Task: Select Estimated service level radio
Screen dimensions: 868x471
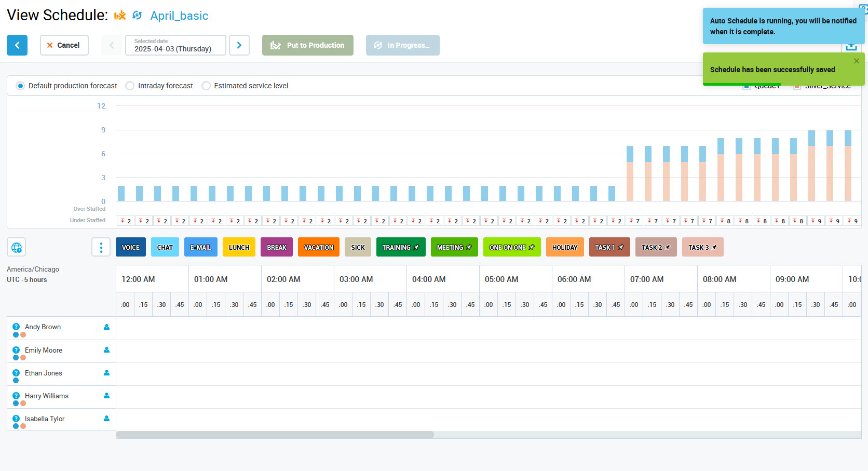Action: tap(206, 86)
